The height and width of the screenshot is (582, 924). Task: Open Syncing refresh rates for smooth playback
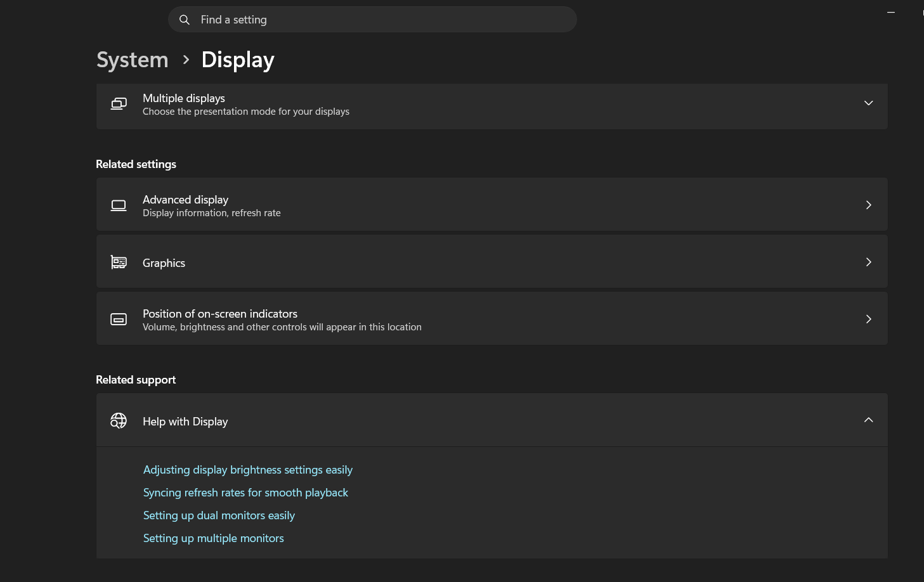(x=245, y=493)
